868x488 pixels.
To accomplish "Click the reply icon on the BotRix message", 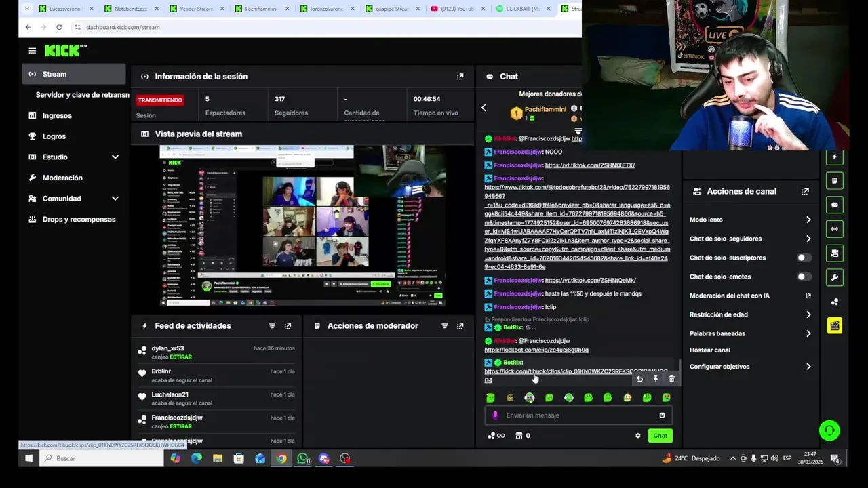I will pyautogui.click(x=639, y=380).
